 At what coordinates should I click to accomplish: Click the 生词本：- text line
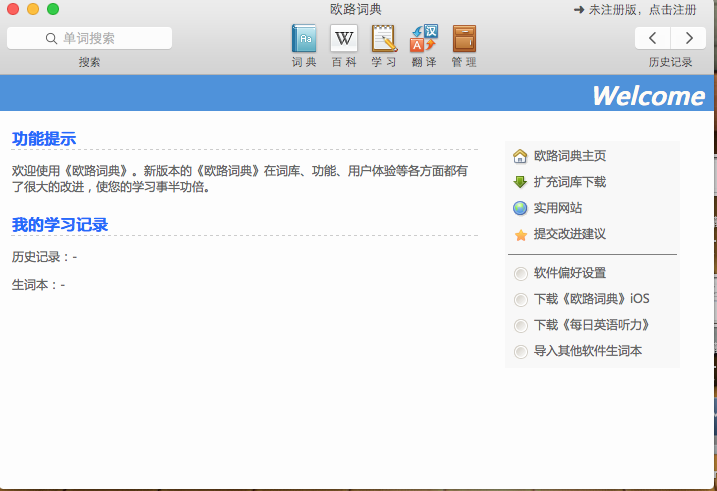(38, 285)
